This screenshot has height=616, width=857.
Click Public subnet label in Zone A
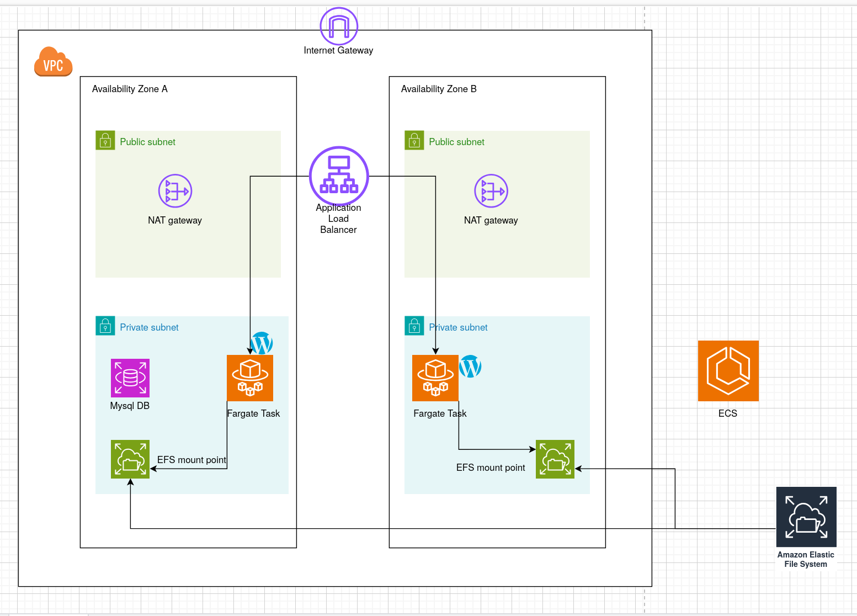[x=147, y=142]
